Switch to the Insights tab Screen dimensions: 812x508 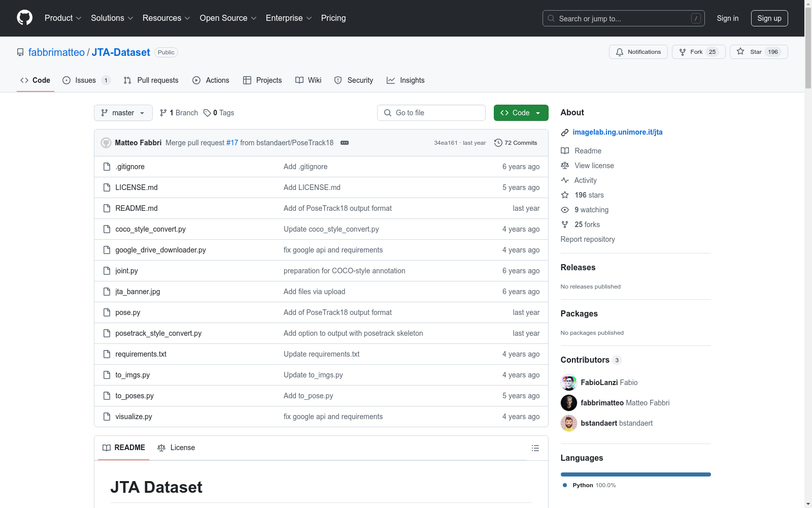click(405, 80)
